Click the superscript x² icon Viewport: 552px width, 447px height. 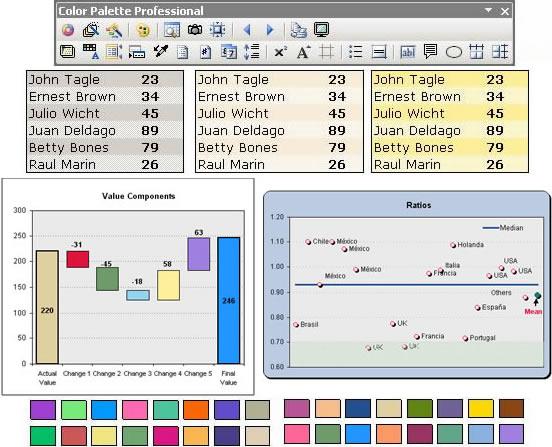click(280, 52)
